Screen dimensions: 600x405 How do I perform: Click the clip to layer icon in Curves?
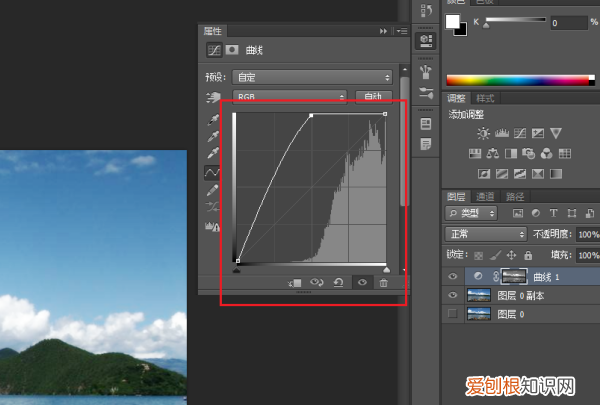click(296, 283)
